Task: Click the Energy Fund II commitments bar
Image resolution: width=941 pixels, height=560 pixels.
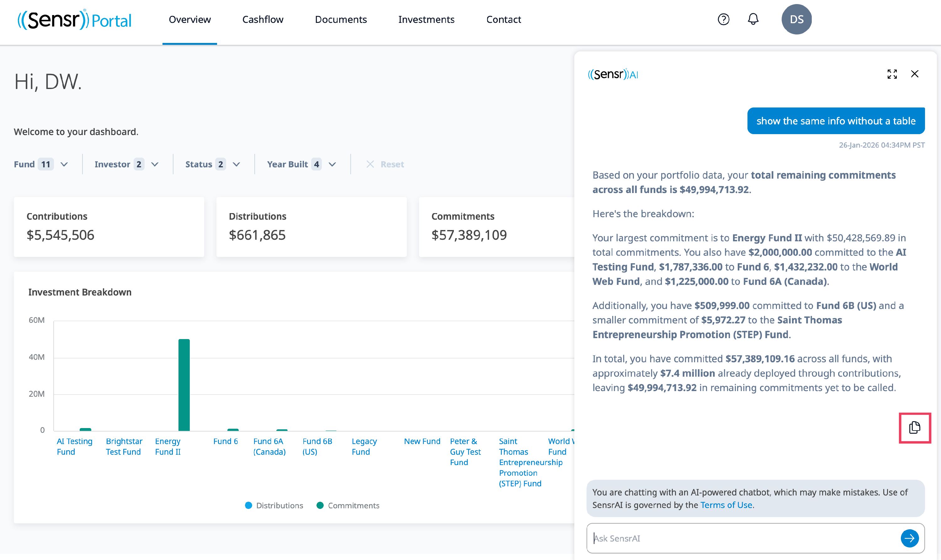Action: coord(184,385)
